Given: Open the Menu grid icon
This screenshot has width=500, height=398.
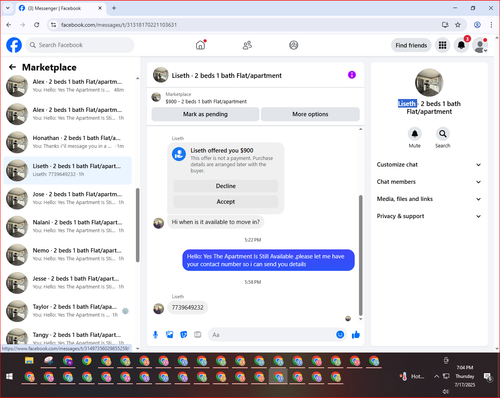Looking at the screenshot, I should pos(442,45).
